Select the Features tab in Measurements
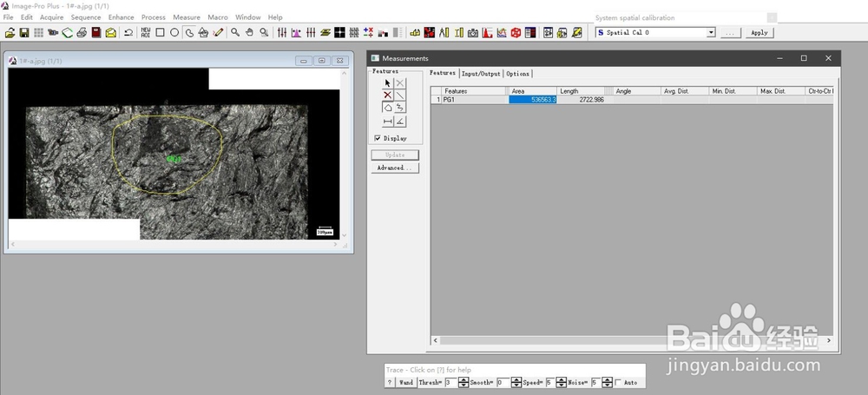The image size is (868, 395). [x=443, y=73]
